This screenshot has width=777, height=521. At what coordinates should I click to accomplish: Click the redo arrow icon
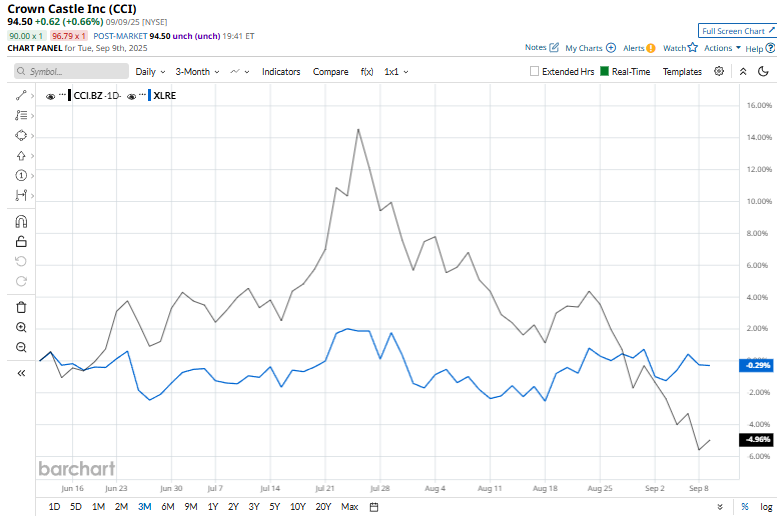coord(21,281)
